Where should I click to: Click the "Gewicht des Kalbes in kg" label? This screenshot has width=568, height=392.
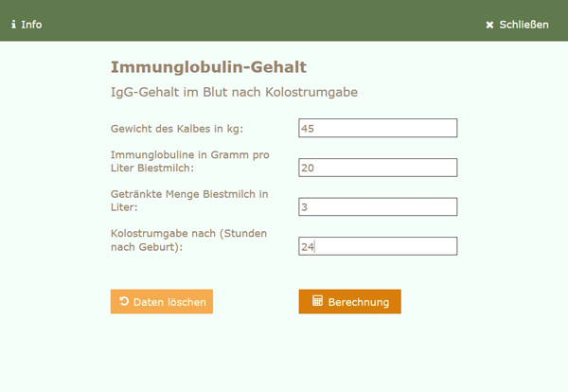point(177,129)
